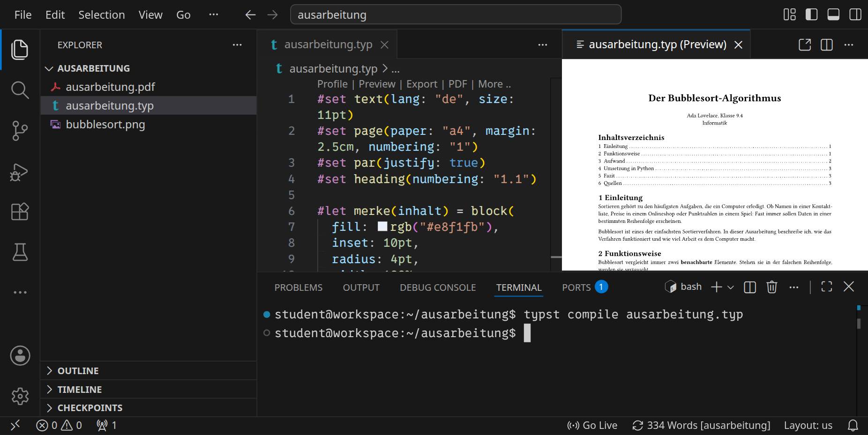868x435 pixels.
Task: Close the ausarbeitung.typ editor tab
Action: [384, 44]
